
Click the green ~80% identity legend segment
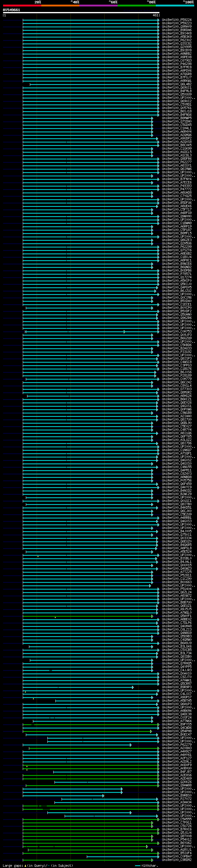point(137,6)
